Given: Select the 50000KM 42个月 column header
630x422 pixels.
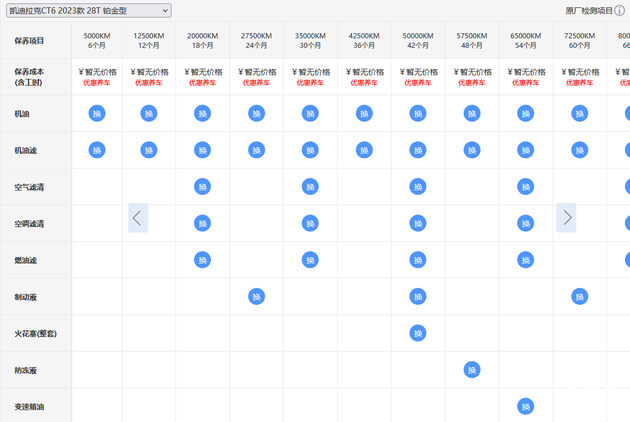Looking at the screenshot, I should (x=418, y=40).
